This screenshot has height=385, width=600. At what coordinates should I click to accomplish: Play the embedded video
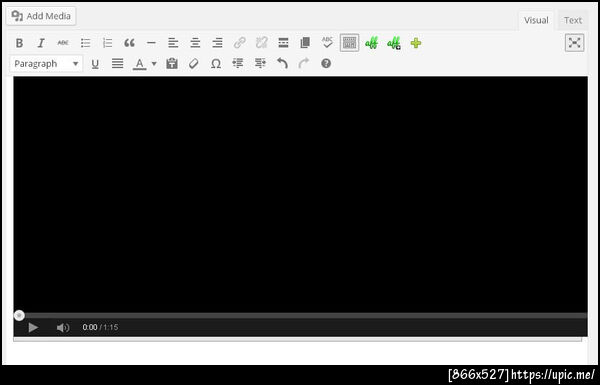(x=33, y=328)
